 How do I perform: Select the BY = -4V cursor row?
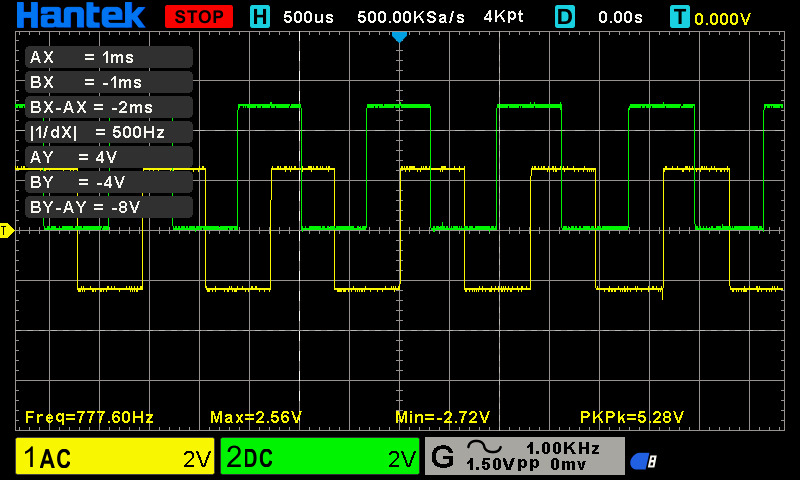[x=109, y=182]
